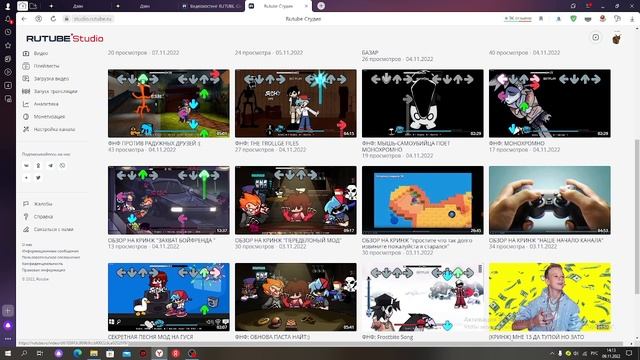Open ЗАХВАТ БОЙФРЕНДА review thumbnail
Image resolution: width=640 pixels, height=360 pixels.
click(169, 200)
